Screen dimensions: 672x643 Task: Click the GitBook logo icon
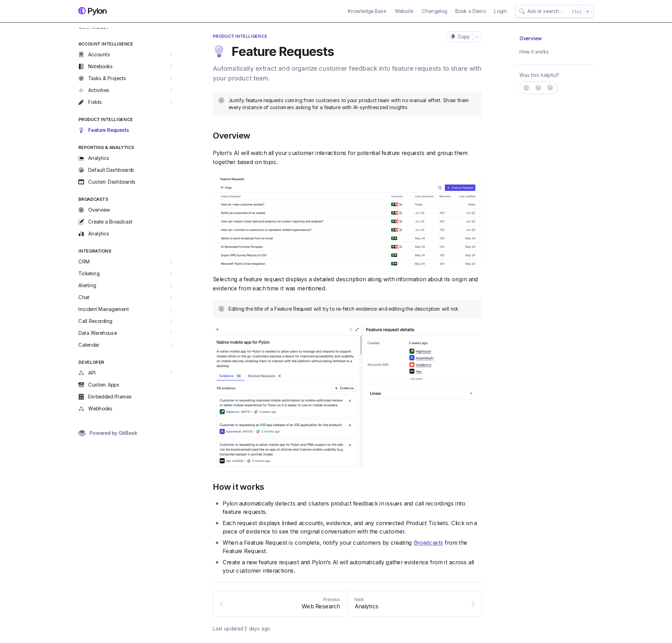pos(82,433)
